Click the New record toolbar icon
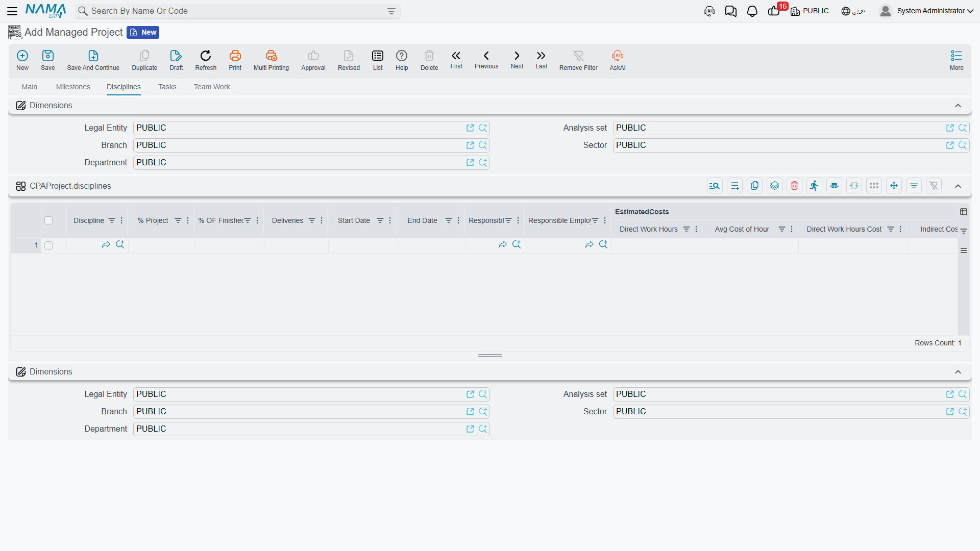The width and height of the screenshot is (980, 551). coord(22,60)
